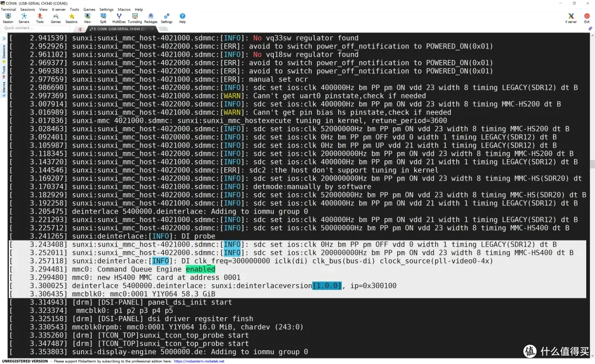Click the View toolbar icon
Viewport: 595px width, 364px height.
(87, 18)
